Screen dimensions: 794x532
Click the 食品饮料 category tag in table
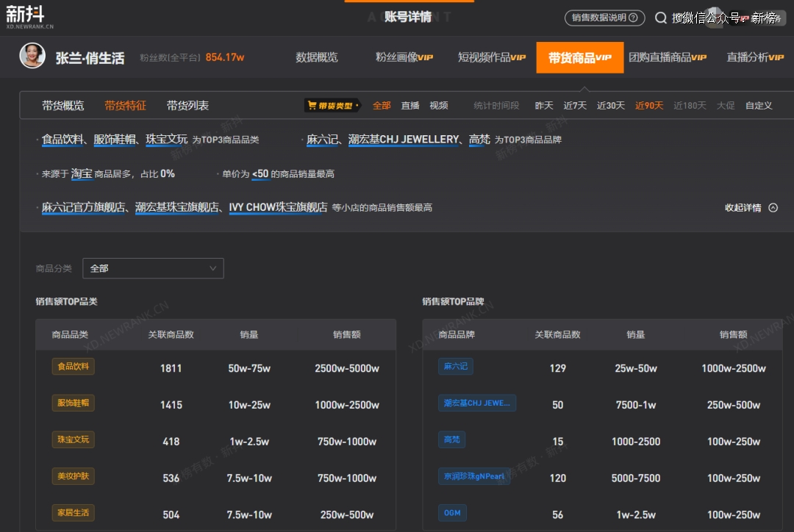pos(73,366)
